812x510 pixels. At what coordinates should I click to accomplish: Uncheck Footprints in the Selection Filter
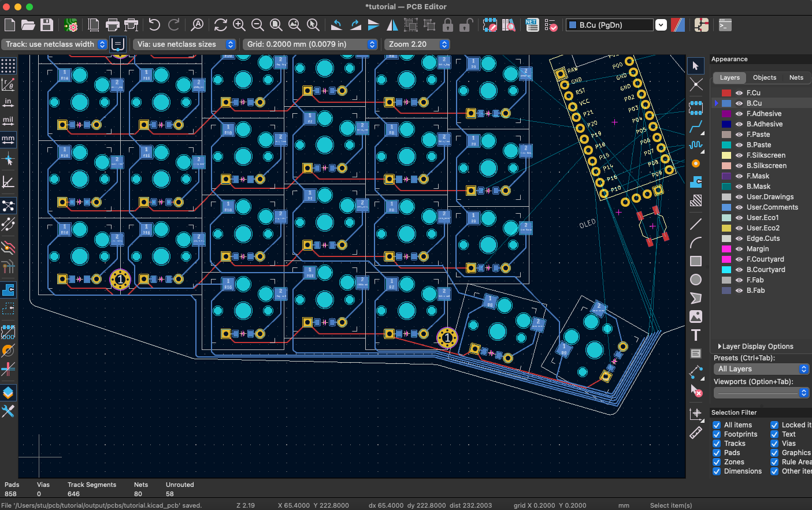tap(717, 434)
